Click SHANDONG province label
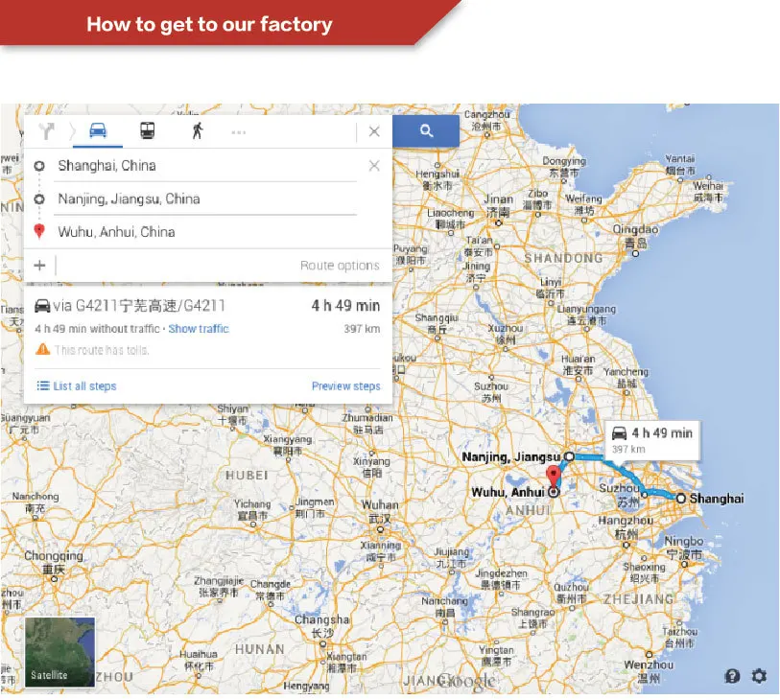 [563, 258]
